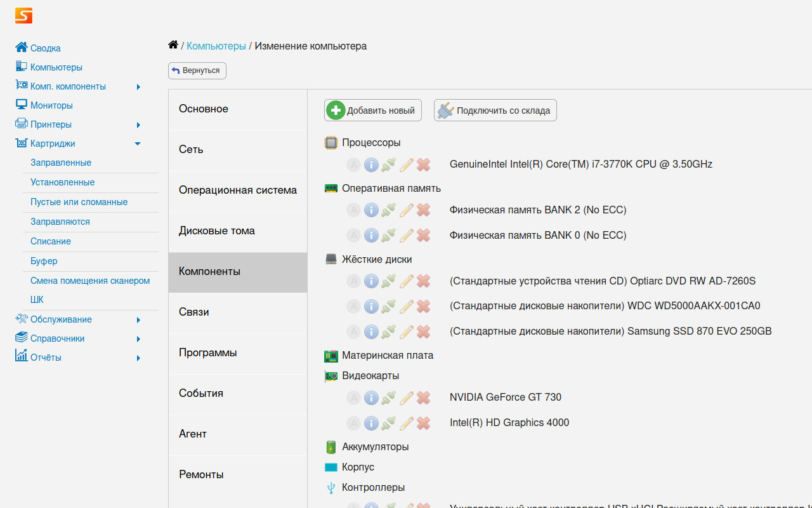Delete the Intel HD Graphics 4000 entry
The width and height of the screenshot is (812, 508).
click(424, 423)
